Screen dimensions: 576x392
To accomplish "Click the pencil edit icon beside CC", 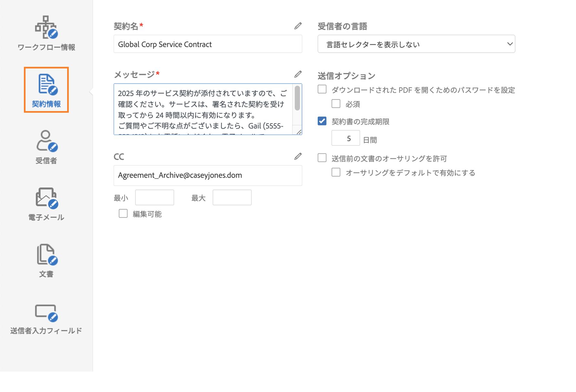I will (298, 156).
